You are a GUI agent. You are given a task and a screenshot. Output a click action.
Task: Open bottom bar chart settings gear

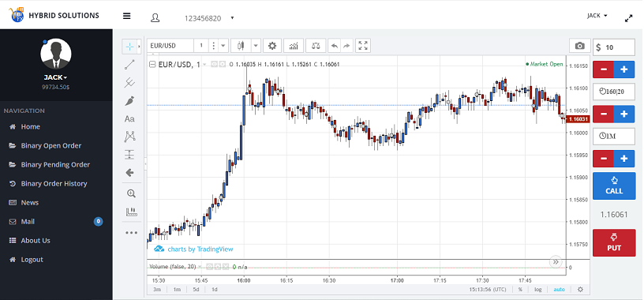[580, 289]
